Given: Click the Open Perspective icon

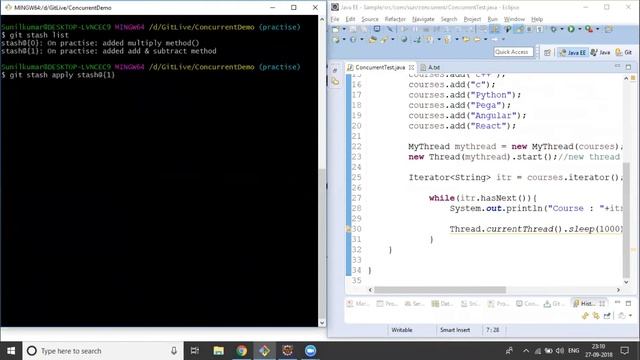Looking at the screenshot, I should point(547,52).
